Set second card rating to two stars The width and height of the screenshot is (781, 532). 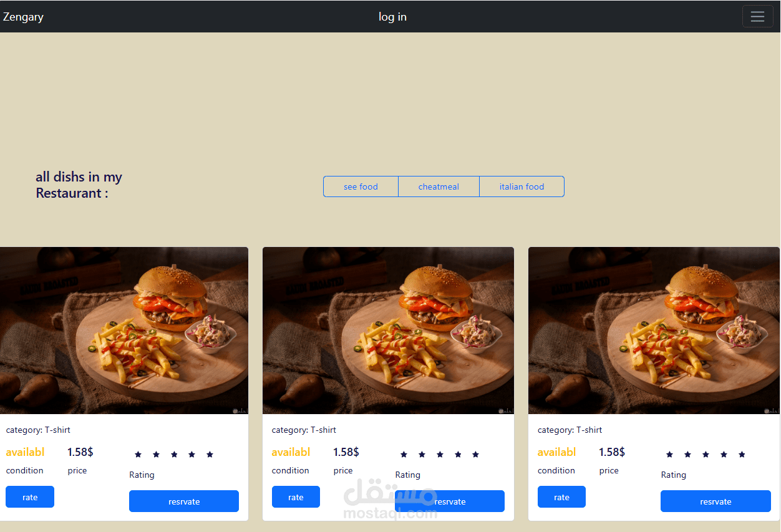tap(422, 455)
